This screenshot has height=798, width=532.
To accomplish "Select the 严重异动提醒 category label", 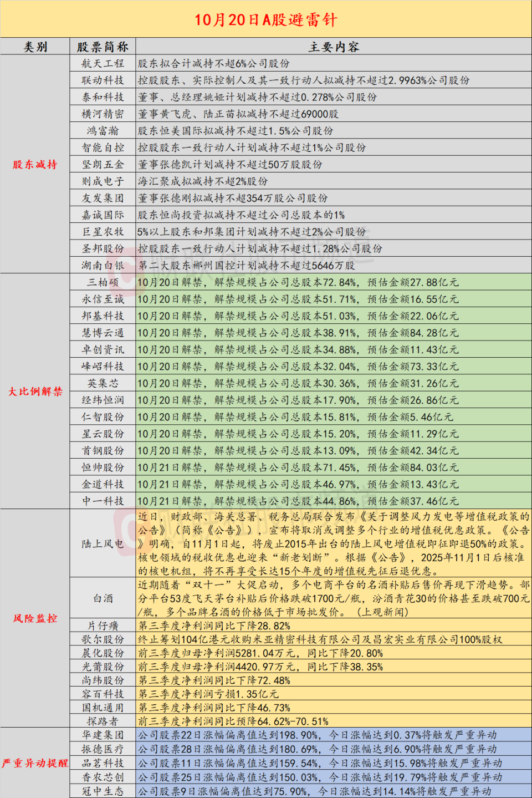I will pyautogui.click(x=33, y=763).
